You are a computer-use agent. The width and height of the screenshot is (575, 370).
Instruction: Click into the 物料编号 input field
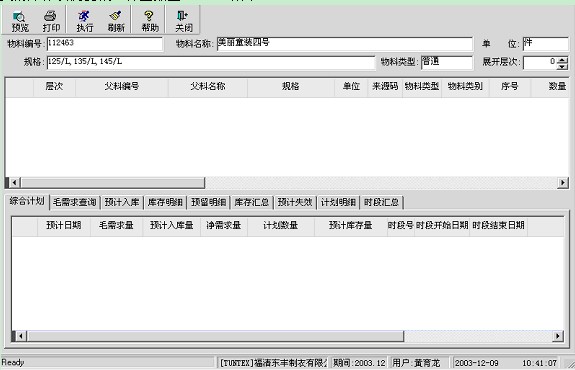click(x=105, y=44)
